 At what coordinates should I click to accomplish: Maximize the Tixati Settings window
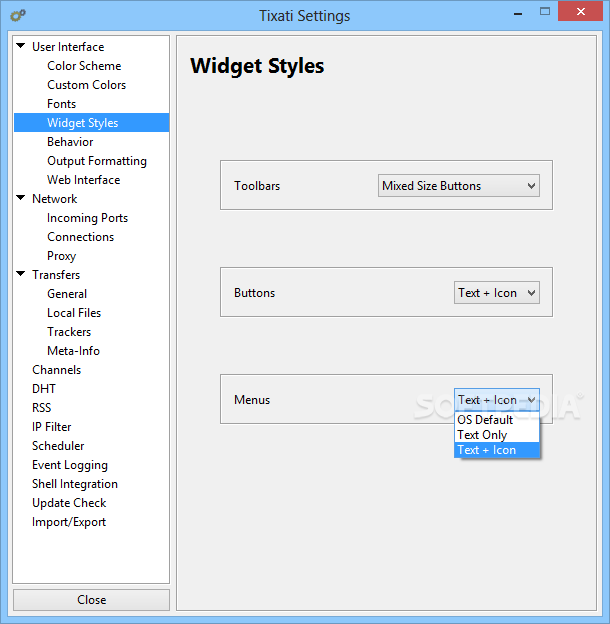tap(545, 12)
